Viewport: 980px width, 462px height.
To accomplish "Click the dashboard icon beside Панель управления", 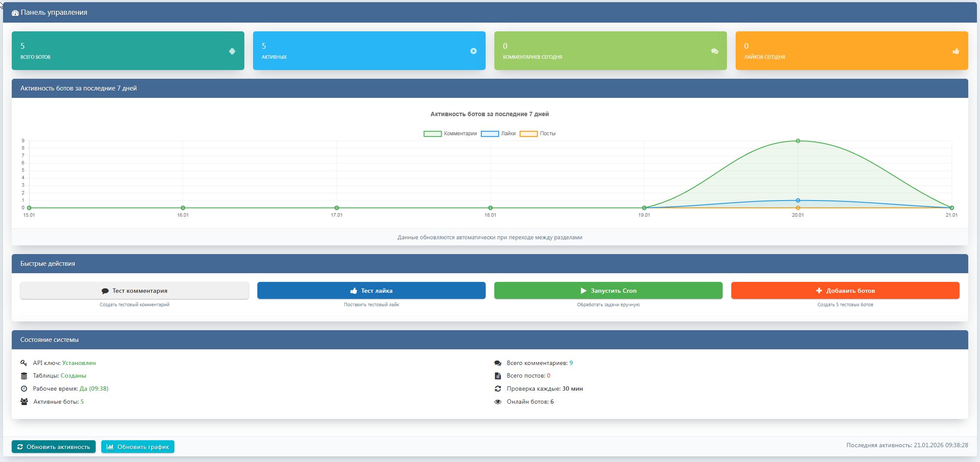I will (x=15, y=13).
